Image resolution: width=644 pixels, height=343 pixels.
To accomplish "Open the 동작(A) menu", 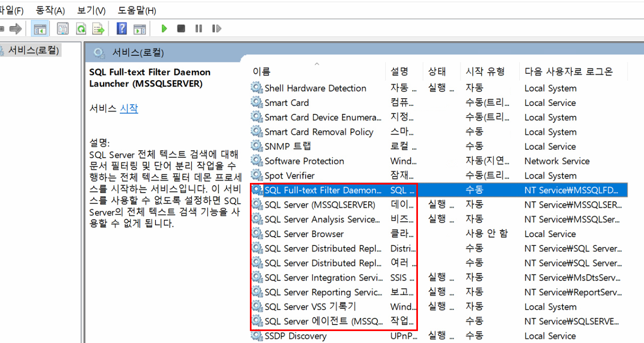I will pyautogui.click(x=50, y=10).
